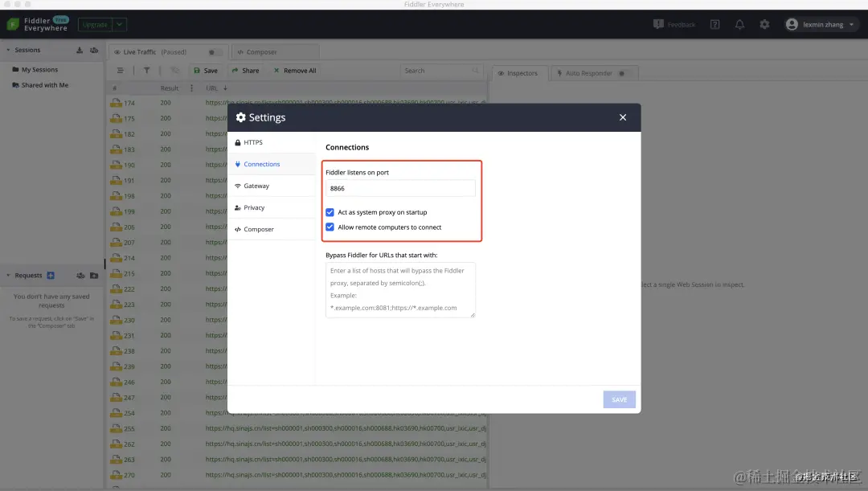Open the help question mark icon

tap(714, 24)
